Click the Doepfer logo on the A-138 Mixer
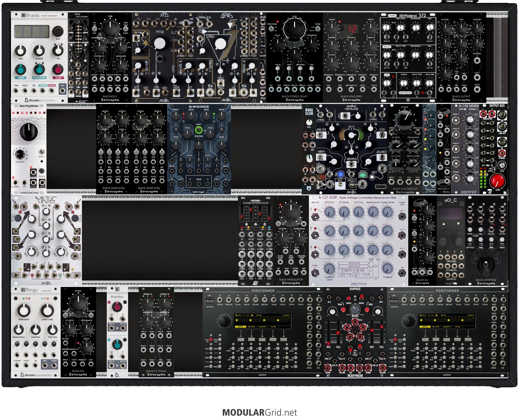The width and height of the screenshot is (520, 420). pos(469,192)
